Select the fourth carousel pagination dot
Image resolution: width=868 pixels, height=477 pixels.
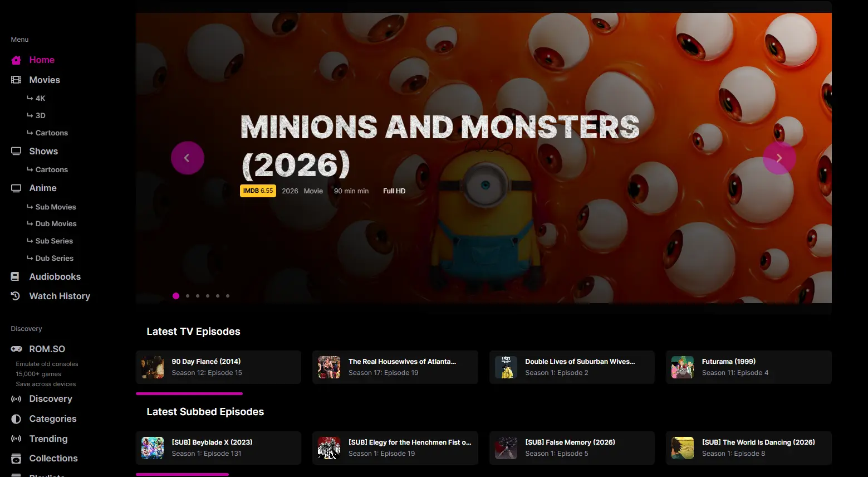click(208, 296)
